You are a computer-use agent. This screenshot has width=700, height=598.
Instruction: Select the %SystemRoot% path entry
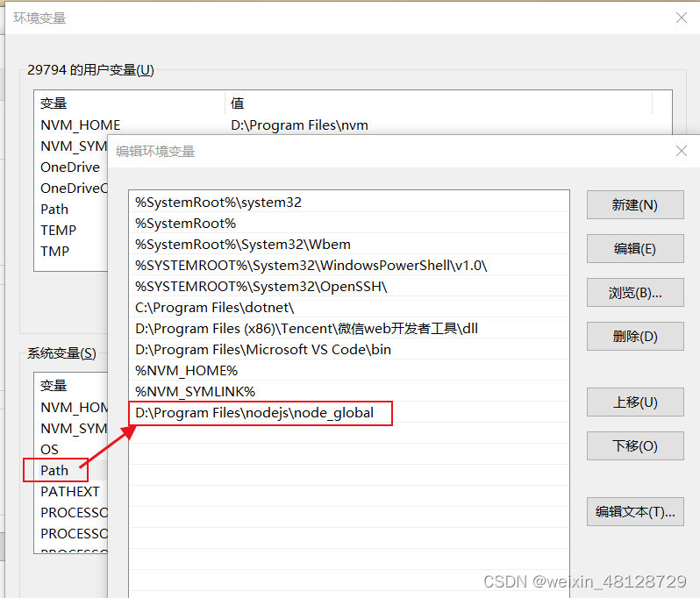coord(349,223)
